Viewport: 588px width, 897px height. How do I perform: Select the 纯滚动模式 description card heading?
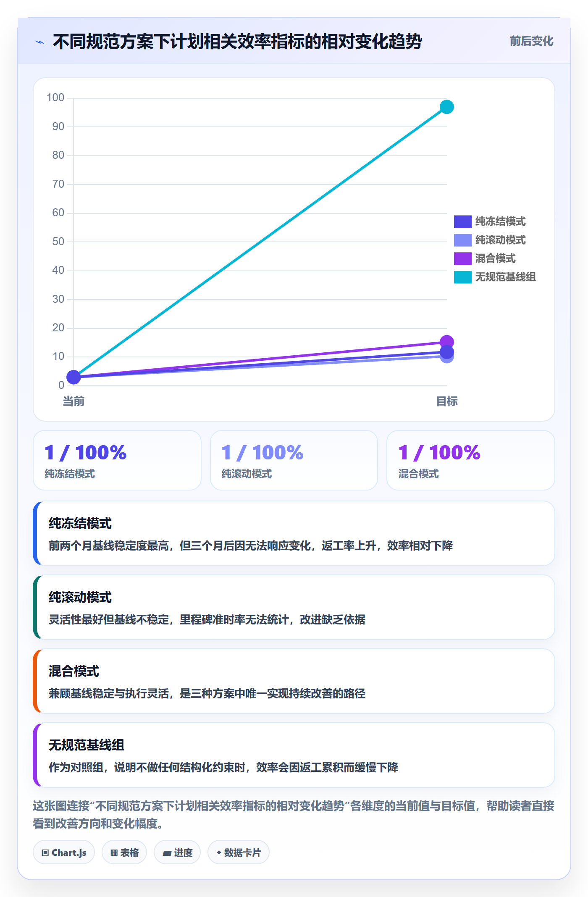pyautogui.click(x=80, y=598)
